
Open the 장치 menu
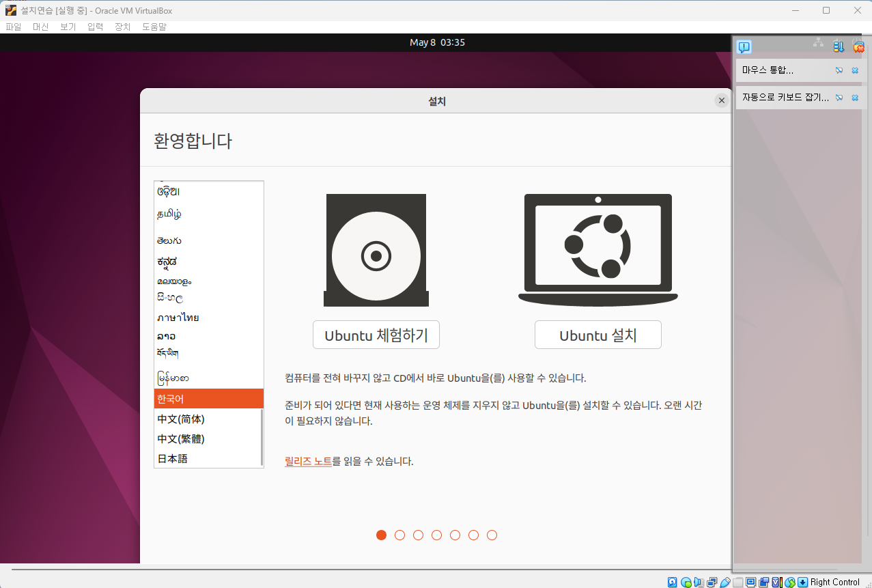pos(123,27)
